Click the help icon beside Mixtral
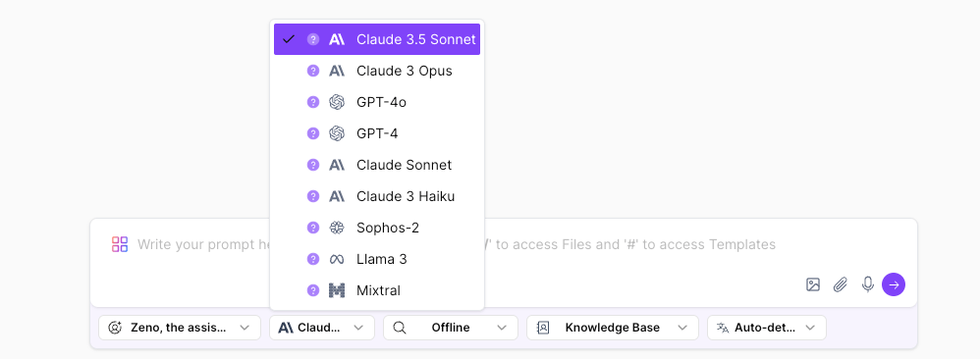Screen dimensions: 980x359 click(x=313, y=290)
